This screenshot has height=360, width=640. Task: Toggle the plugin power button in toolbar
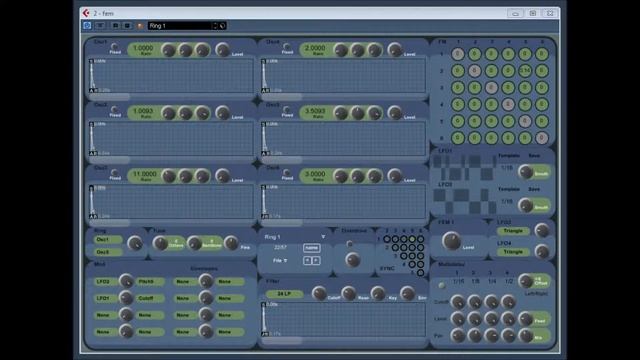[87, 26]
